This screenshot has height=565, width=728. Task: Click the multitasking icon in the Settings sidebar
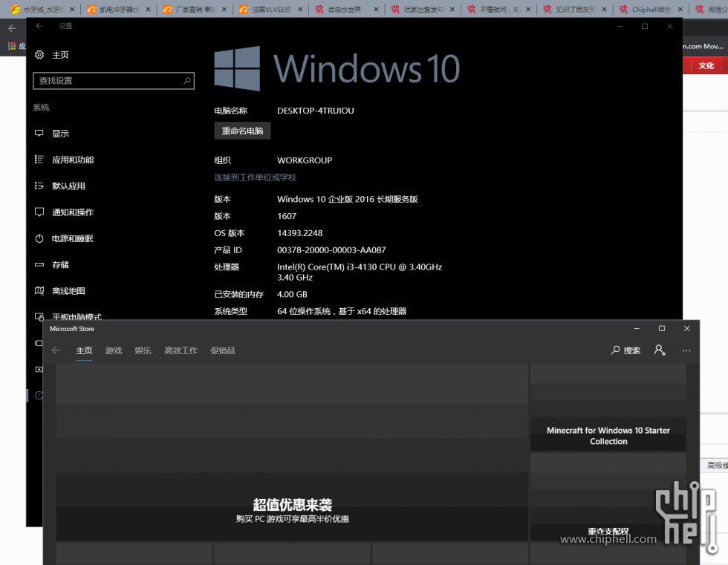coord(39,343)
